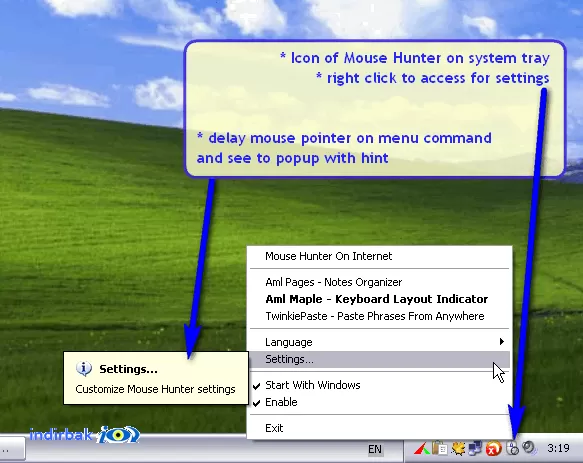583x463 pixels.
Task: Click the Mouse Hunter tray icon
Action: tap(512, 448)
